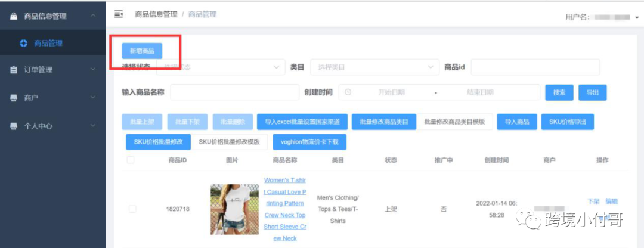
Task: Click the 商品id input field
Action: (x=535, y=67)
